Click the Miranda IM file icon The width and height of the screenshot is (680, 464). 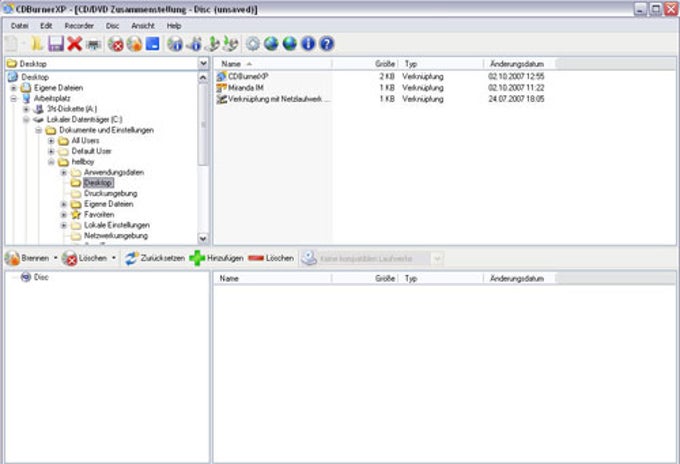[222, 88]
